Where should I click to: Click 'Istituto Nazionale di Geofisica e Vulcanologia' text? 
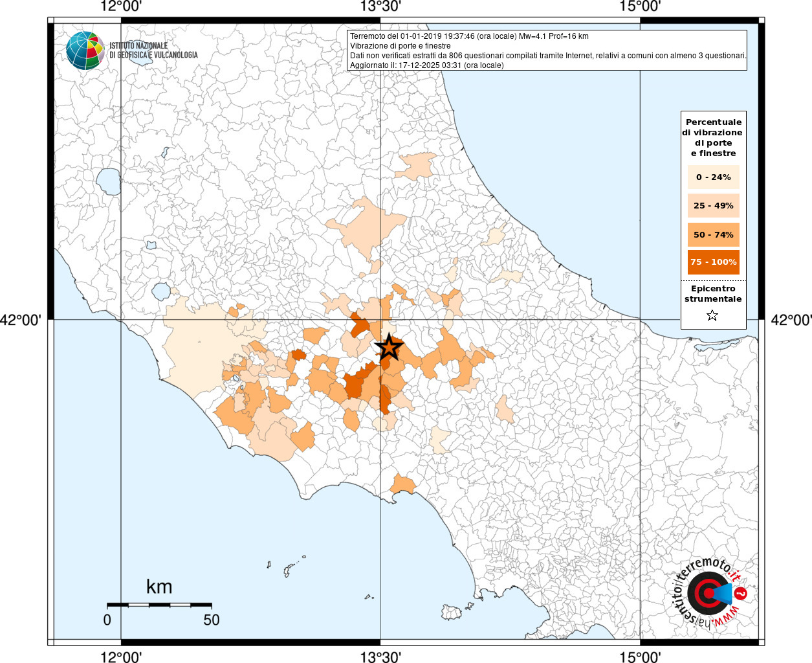153,51
